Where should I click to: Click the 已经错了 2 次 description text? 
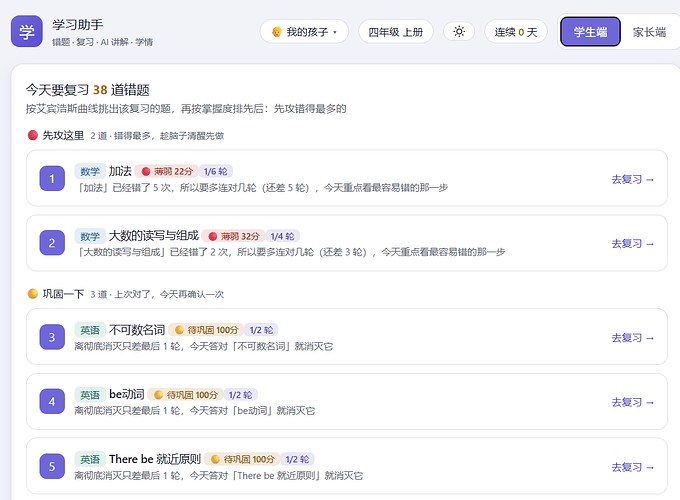pyautogui.click(x=290, y=252)
